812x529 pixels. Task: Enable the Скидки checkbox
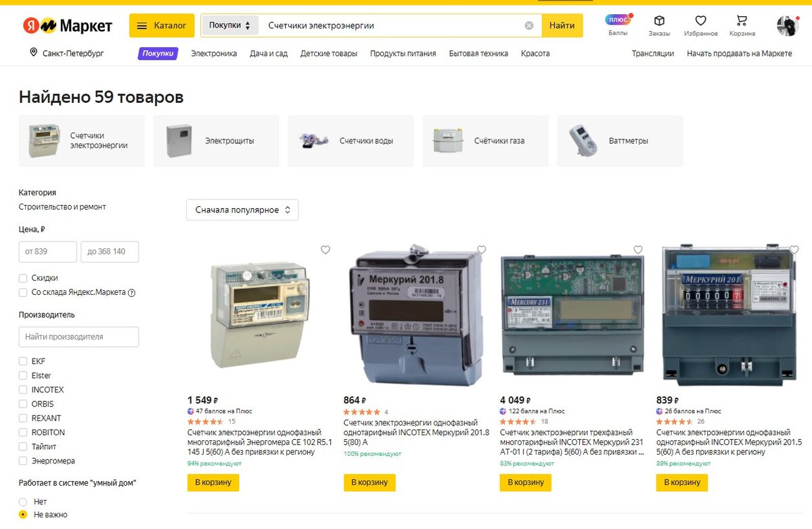coord(23,278)
